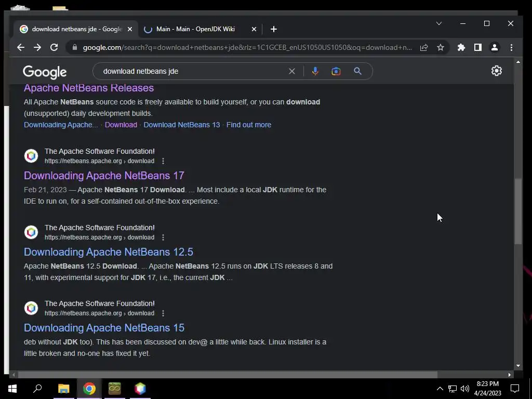Screen dimensions: 532x399
Task: Open the taskbar clock showing 8:23 PM
Action: pyautogui.click(x=487, y=389)
